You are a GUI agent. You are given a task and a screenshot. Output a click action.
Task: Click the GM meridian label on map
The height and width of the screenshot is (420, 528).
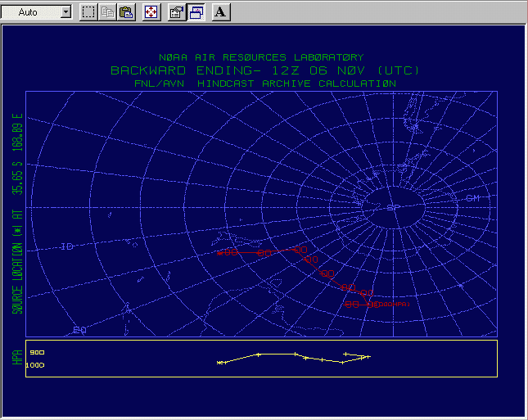[x=472, y=198]
